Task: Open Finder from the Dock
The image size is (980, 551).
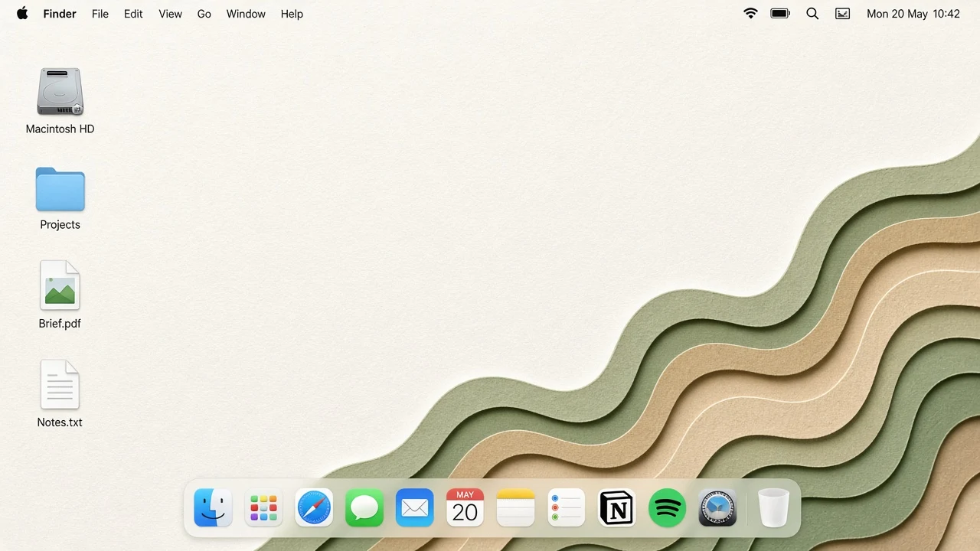Action: coord(213,507)
